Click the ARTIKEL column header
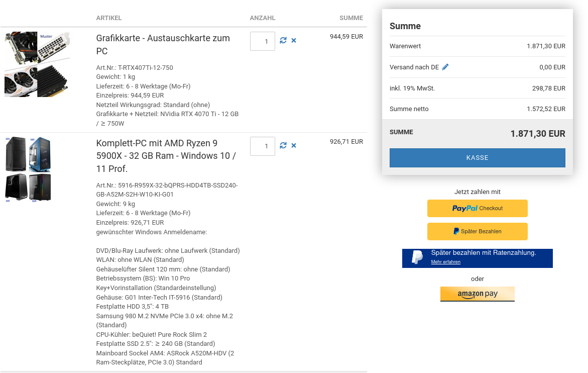This screenshot has height=373, width=588. pos(108,18)
